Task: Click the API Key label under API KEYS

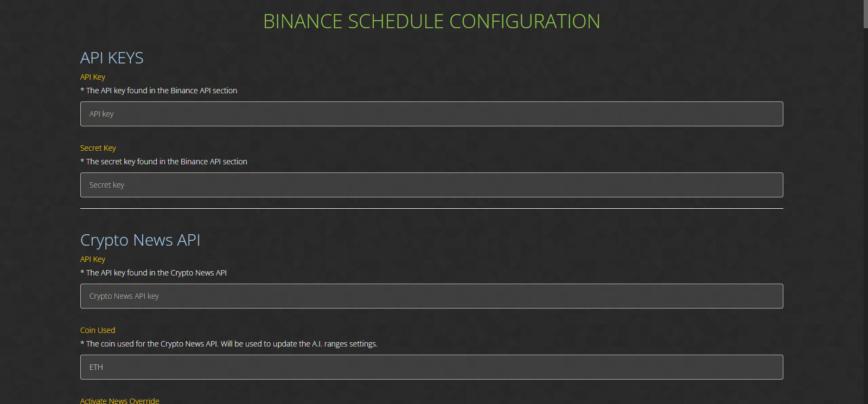Action: 93,77
